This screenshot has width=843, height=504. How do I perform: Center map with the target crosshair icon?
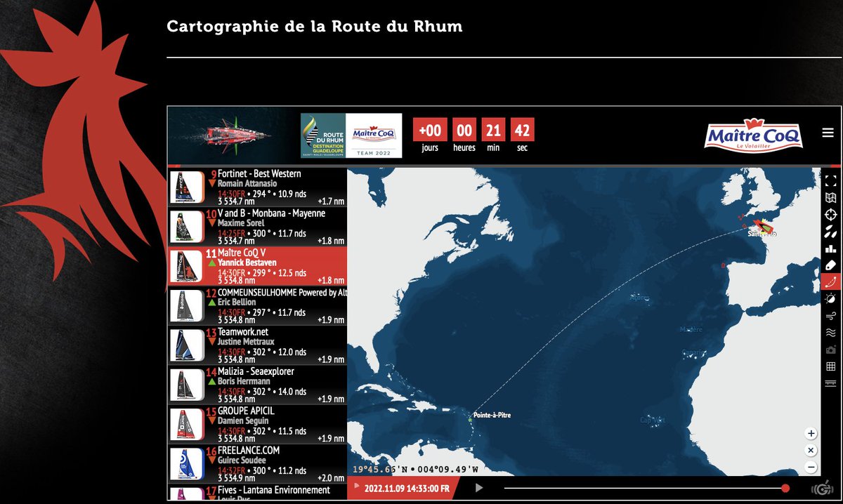pos(830,215)
